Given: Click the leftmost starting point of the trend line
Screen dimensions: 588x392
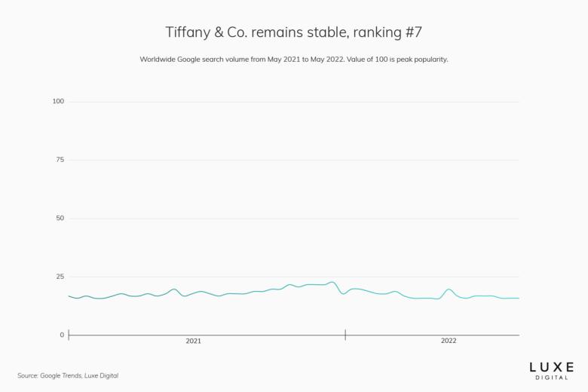Looking at the screenshot, I should tap(69, 296).
